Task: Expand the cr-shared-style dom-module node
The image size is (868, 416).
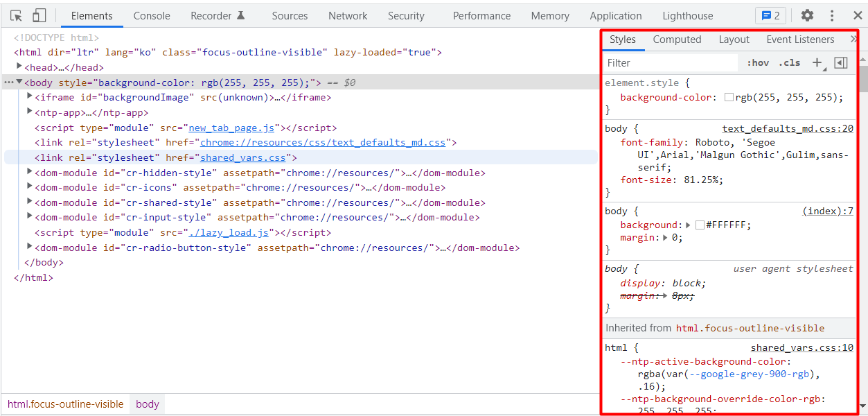Action: pos(30,202)
